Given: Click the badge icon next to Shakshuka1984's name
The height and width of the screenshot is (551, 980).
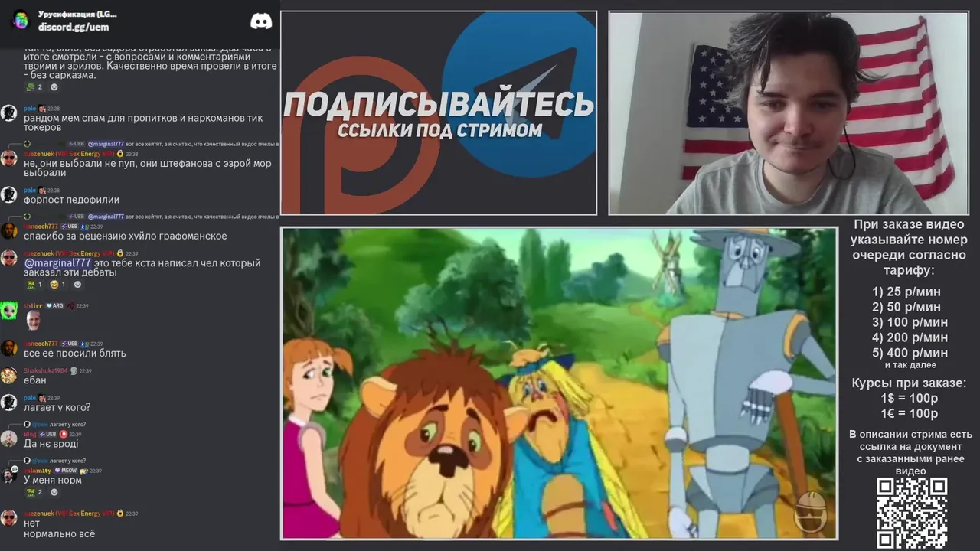Looking at the screenshot, I should click(73, 371).
